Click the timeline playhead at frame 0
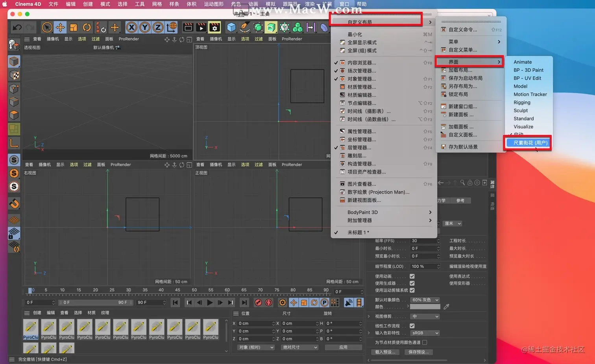595x364 pixels. [x=30, y=291]
